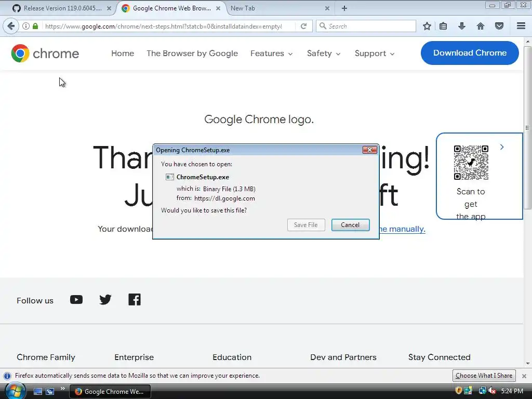Screen dimensions: 532x399
Task: Expand the Features dropdown menu
Action: point(271,54)
